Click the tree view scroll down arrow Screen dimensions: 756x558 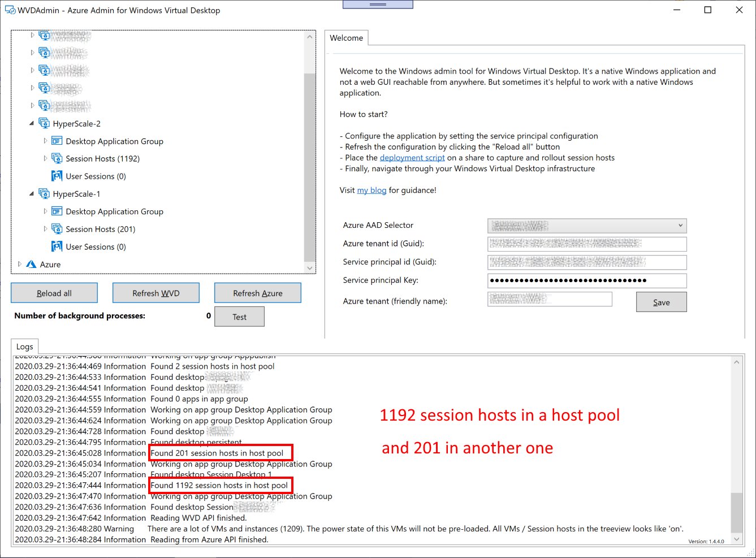click(310, 267)
